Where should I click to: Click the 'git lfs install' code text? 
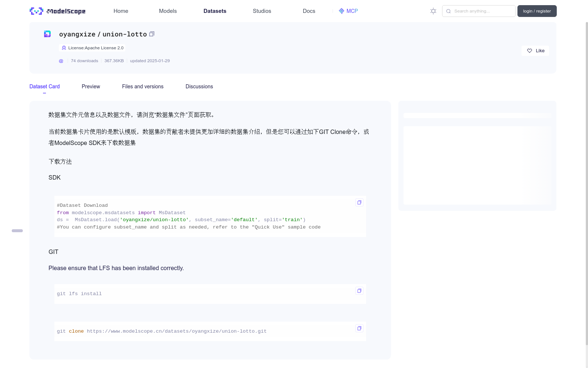[x=79, y=294]
